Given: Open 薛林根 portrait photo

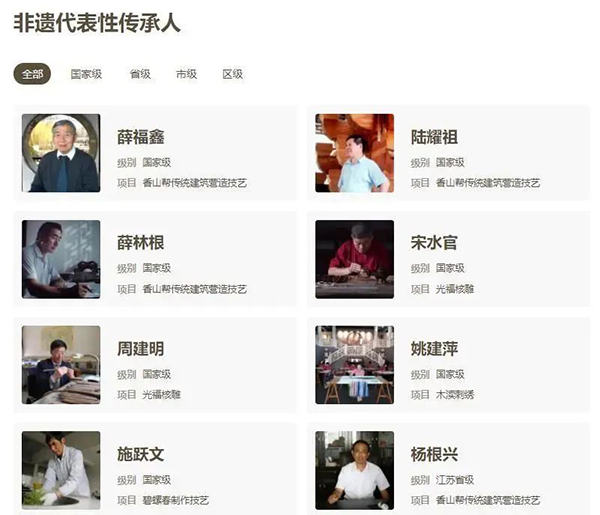Looking at the screenshot, I should coord(61,259).
